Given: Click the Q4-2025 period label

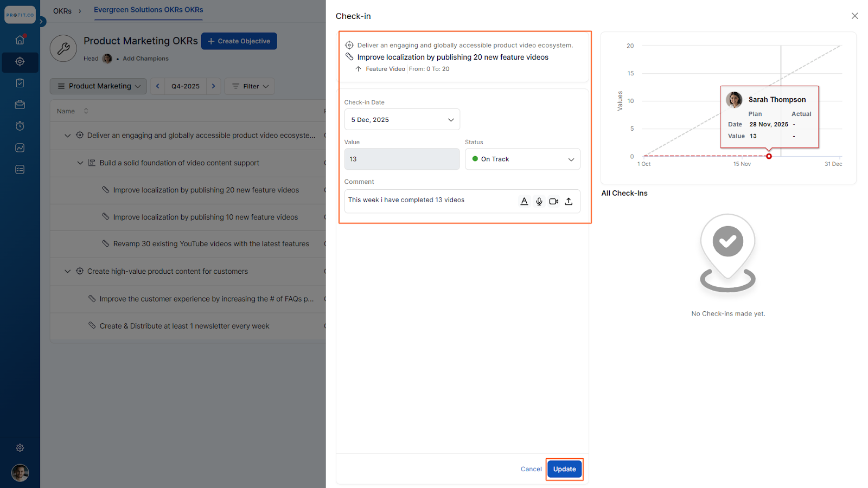Looking at the screenshot, I should 186,86.
